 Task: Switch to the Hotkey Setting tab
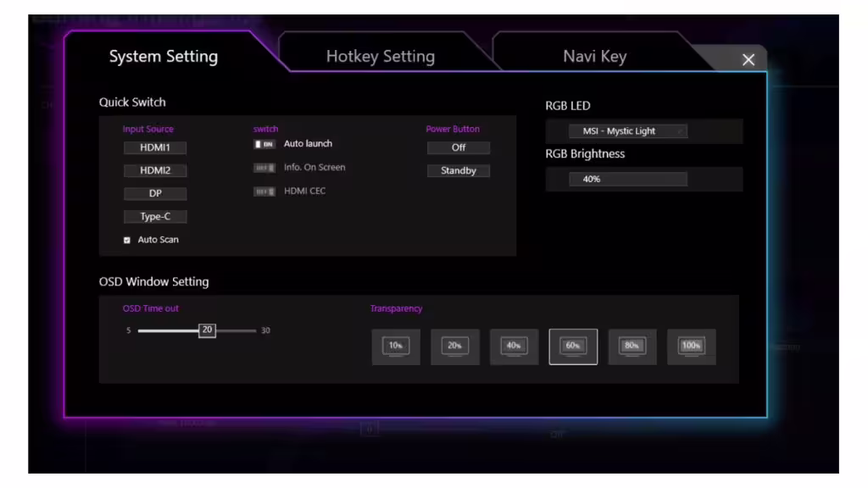coord(381,57)
